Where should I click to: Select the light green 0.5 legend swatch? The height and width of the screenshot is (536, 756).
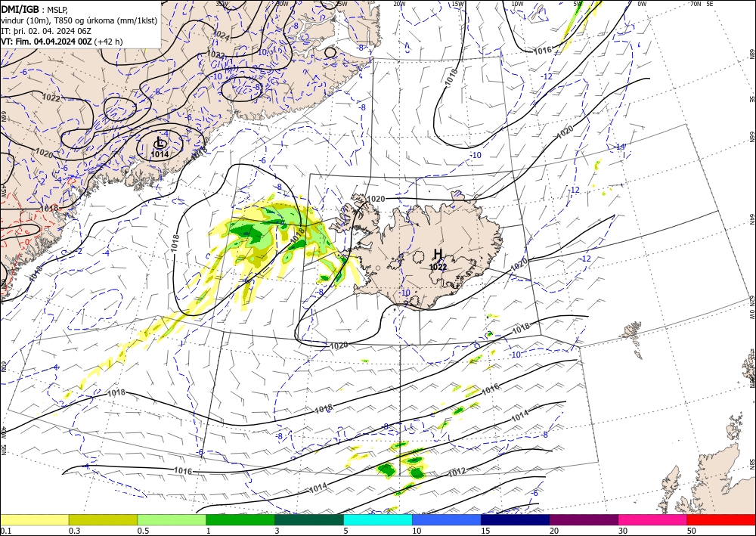click(172, 519)
